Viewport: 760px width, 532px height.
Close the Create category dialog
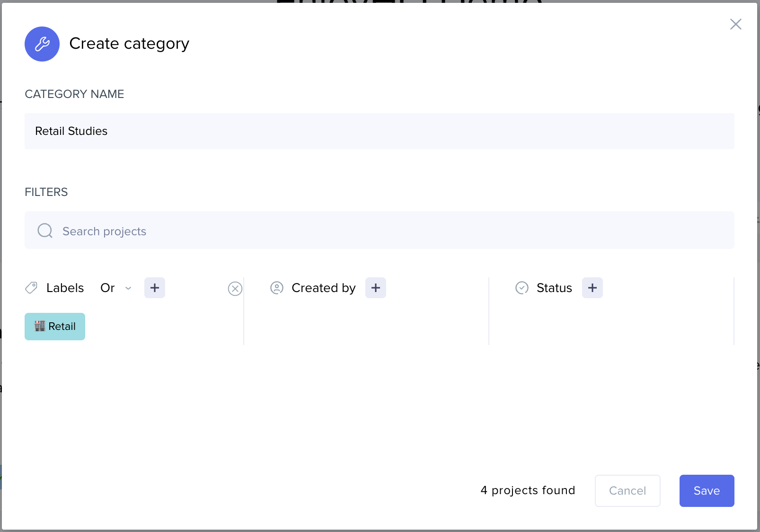tap(735, 24)
